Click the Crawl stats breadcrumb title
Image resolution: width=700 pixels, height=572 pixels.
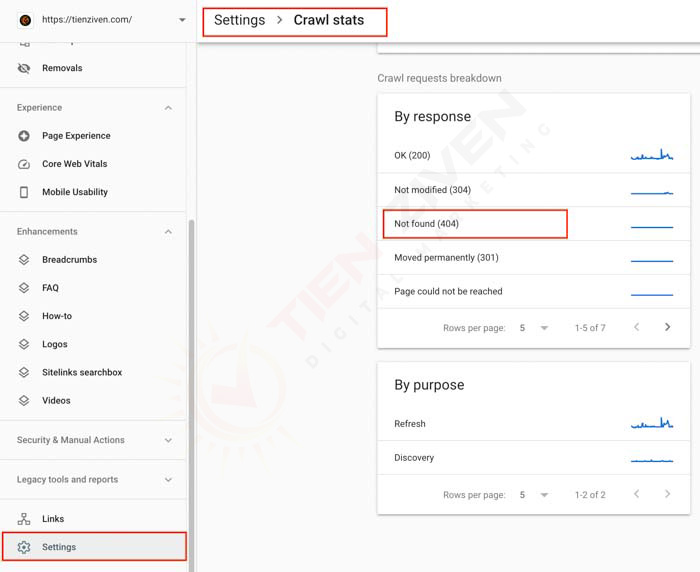point(329,20)
